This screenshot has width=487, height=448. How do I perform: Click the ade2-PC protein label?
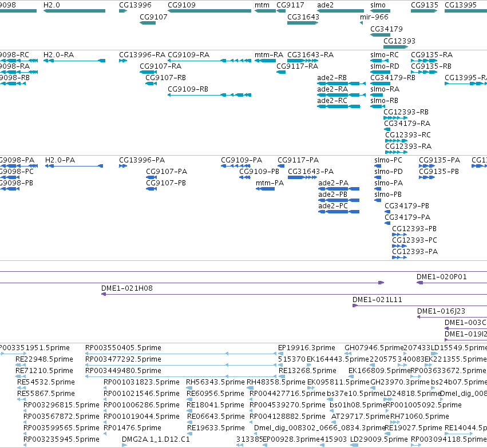click(x=333, y=206)
